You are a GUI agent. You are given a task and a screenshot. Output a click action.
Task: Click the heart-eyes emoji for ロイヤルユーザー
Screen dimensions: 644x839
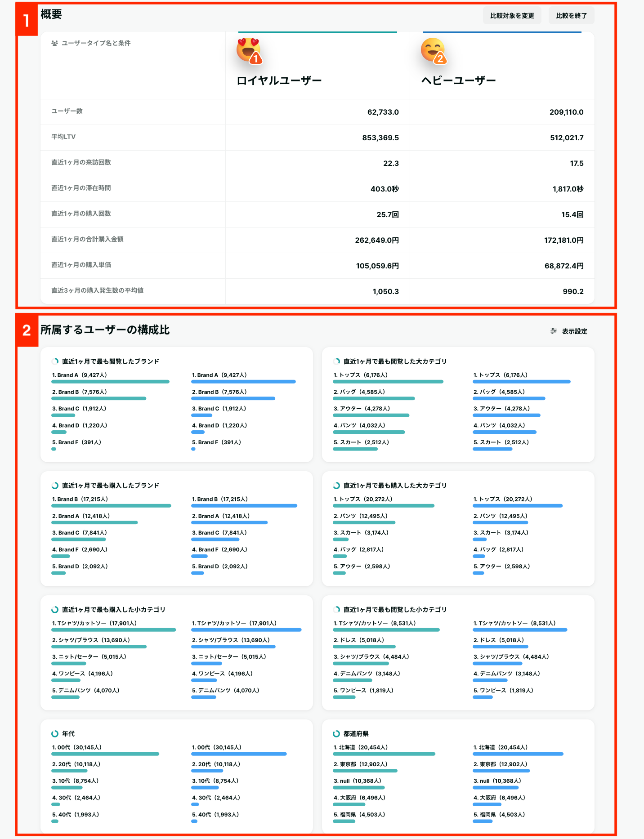click(x=249, y=50)
